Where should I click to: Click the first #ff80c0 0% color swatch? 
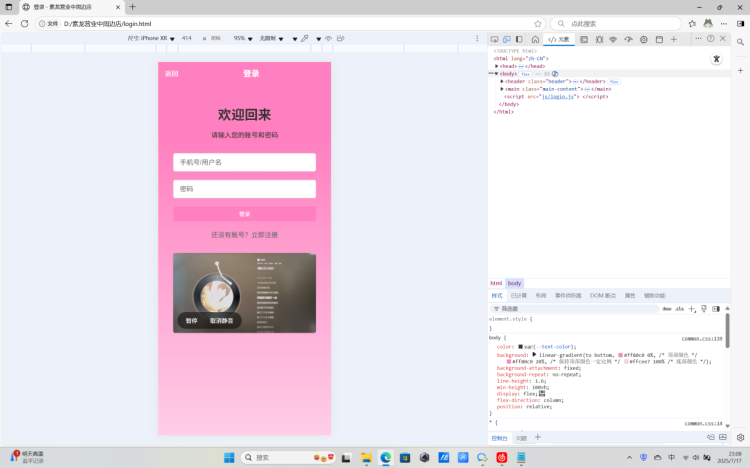tap(620, 355)
